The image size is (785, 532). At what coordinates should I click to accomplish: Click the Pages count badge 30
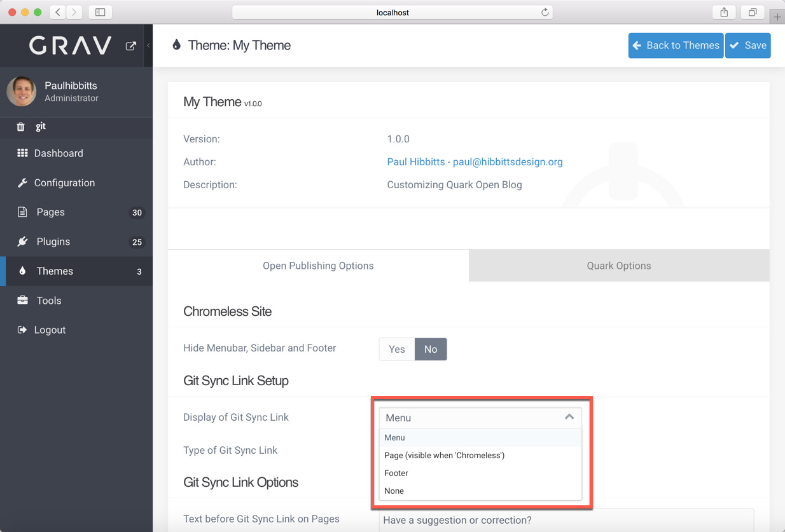[137, 213]
